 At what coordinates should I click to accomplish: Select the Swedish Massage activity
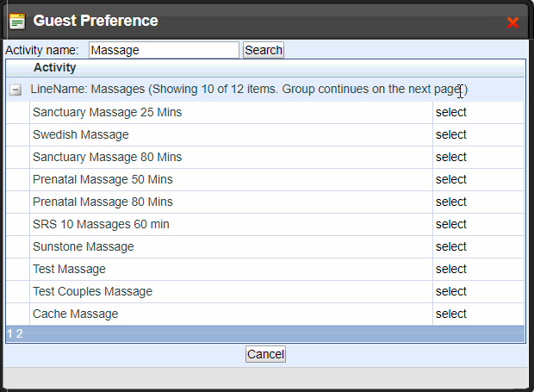click(450, 135)
